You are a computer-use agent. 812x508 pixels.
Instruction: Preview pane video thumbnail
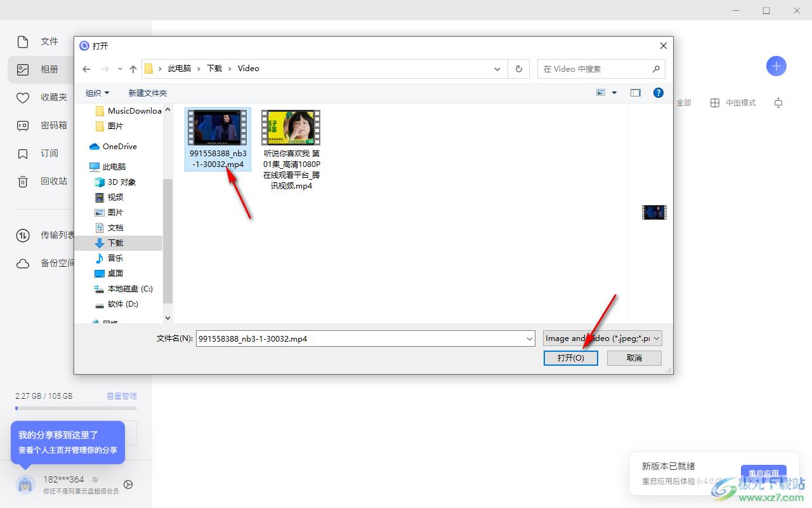[x=654, y=212]
